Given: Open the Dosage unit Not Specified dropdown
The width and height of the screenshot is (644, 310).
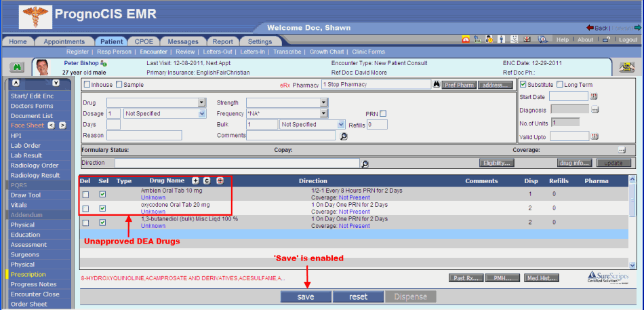Looking at the screenshot, I should (201, 113).
